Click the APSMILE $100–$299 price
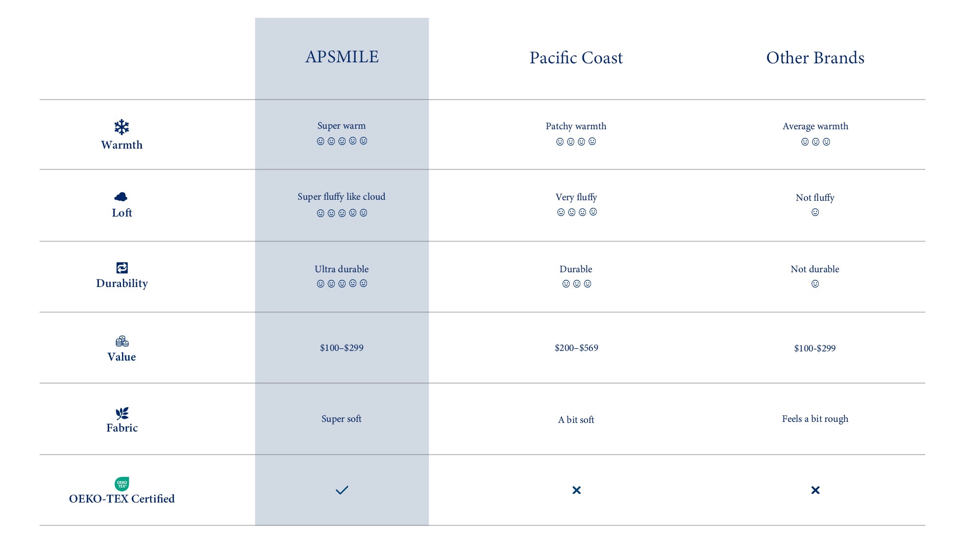980x549 pixels. [342, 348]
